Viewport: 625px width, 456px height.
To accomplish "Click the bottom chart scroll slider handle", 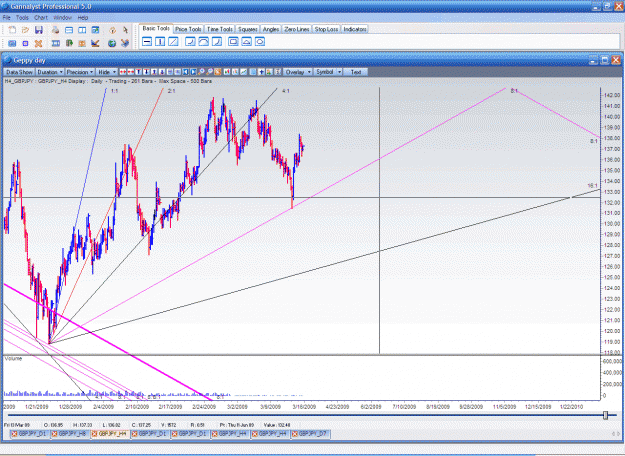I will (x=605, y=416).
